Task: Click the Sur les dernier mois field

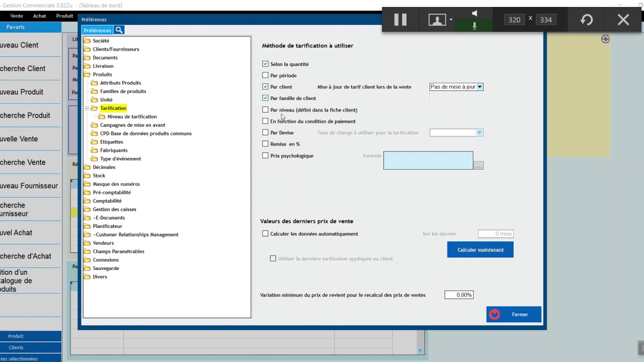Action: pos(496,234)
